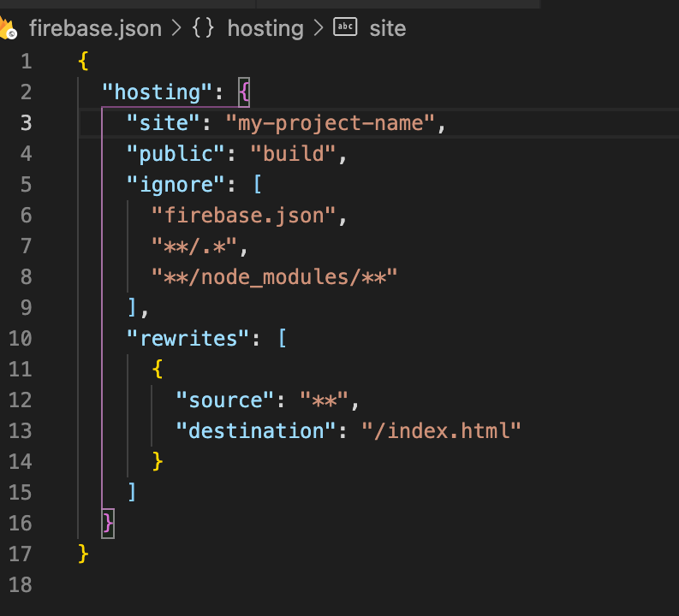
Task: Click the yellow opening brace on line 11
Action: pyautogui.click(x=158, y=369)
